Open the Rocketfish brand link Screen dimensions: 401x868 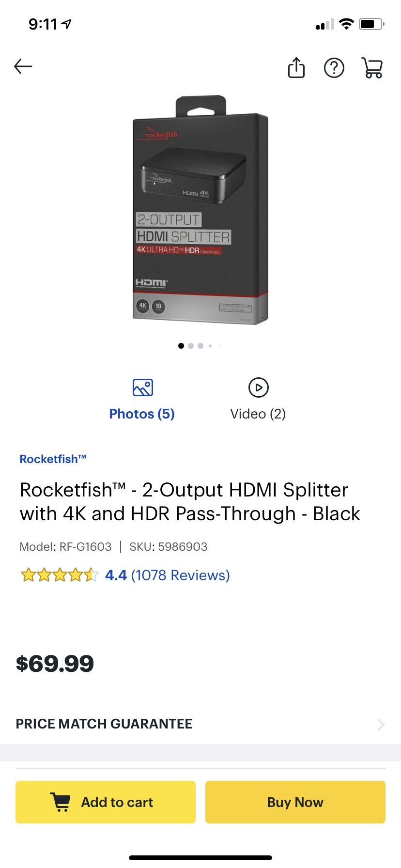[53, 459]
